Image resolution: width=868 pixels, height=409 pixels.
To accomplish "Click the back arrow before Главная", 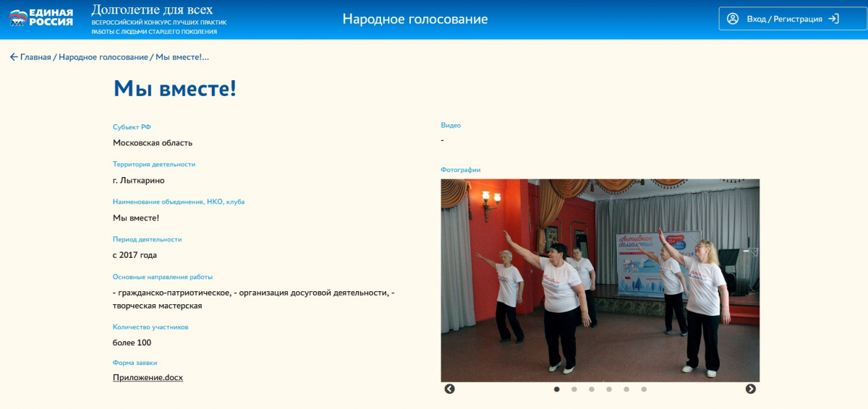I will coord(14,57).
